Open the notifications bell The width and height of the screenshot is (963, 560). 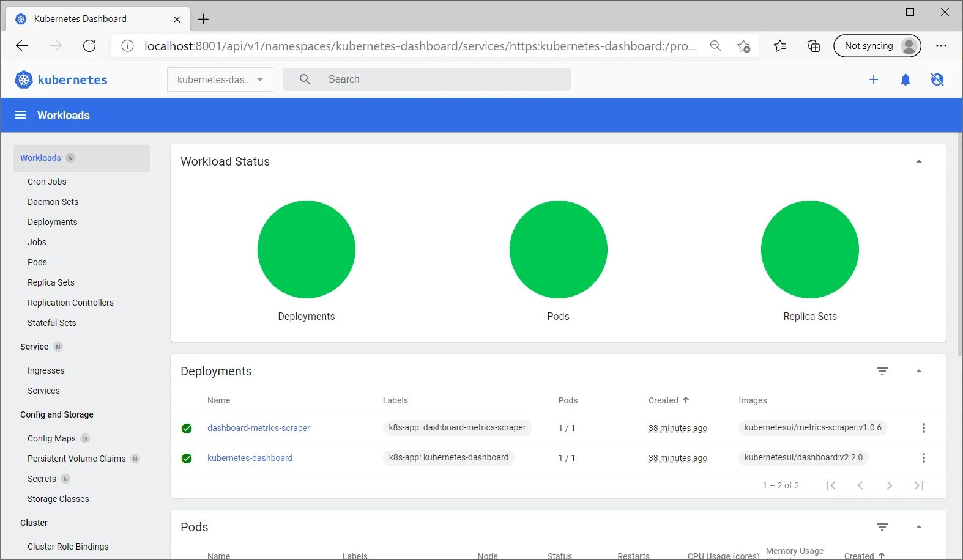905,79
